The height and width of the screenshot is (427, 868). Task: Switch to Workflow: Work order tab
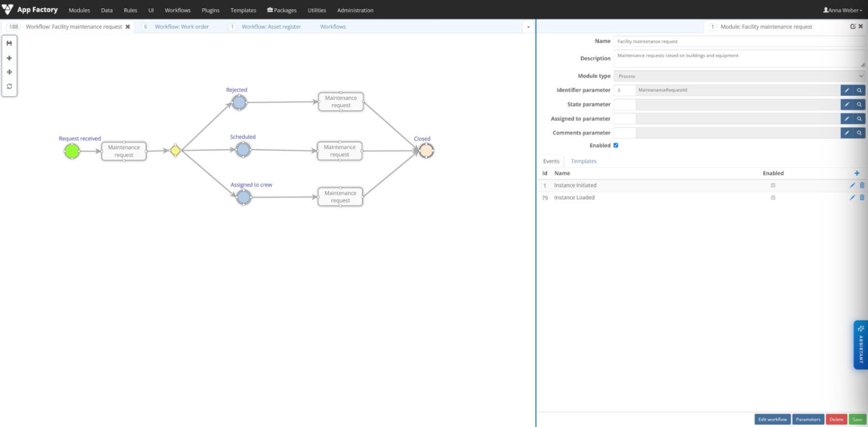[182, 27]
